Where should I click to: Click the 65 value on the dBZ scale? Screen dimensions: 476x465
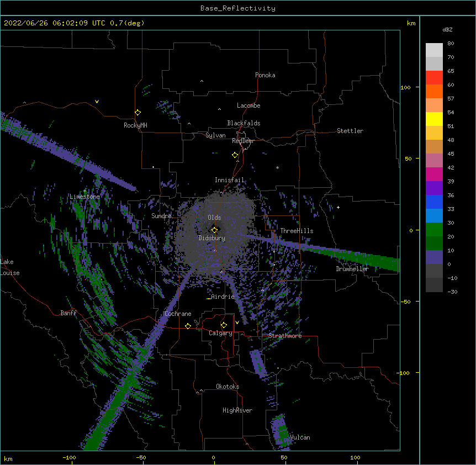(x=451, y=71)
